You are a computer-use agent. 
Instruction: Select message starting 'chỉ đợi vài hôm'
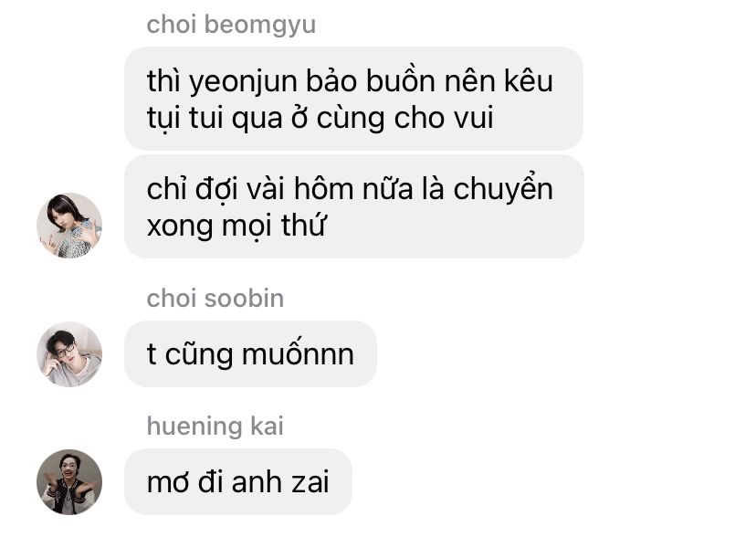click(x=354, y=206)
